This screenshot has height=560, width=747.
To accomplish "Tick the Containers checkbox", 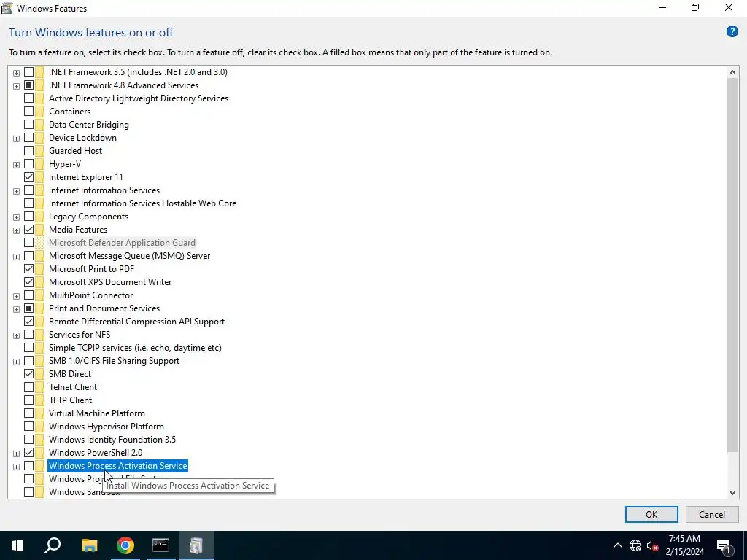I will point(28,112).
